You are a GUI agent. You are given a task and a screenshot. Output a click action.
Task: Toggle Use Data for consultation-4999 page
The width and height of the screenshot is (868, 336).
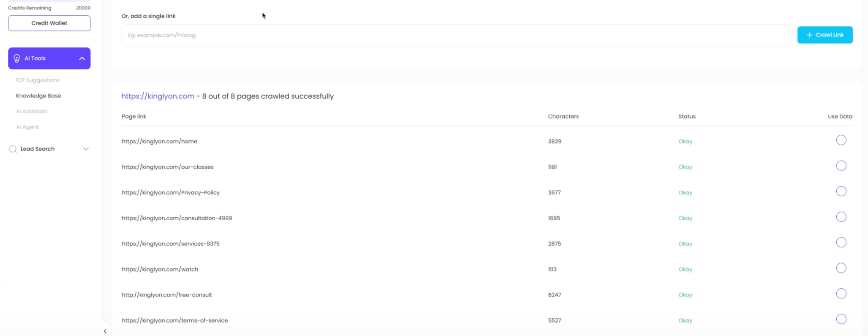[x=841, y=217]
